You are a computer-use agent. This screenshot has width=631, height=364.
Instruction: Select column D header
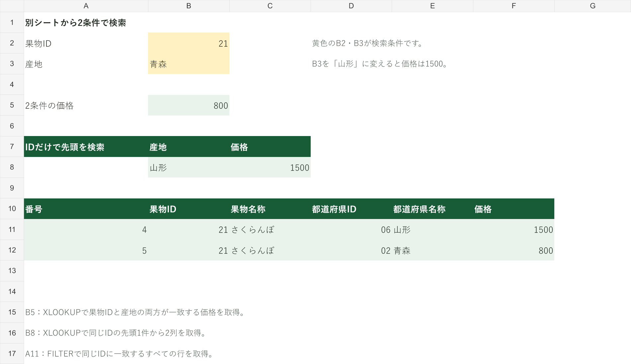(351, 6)
